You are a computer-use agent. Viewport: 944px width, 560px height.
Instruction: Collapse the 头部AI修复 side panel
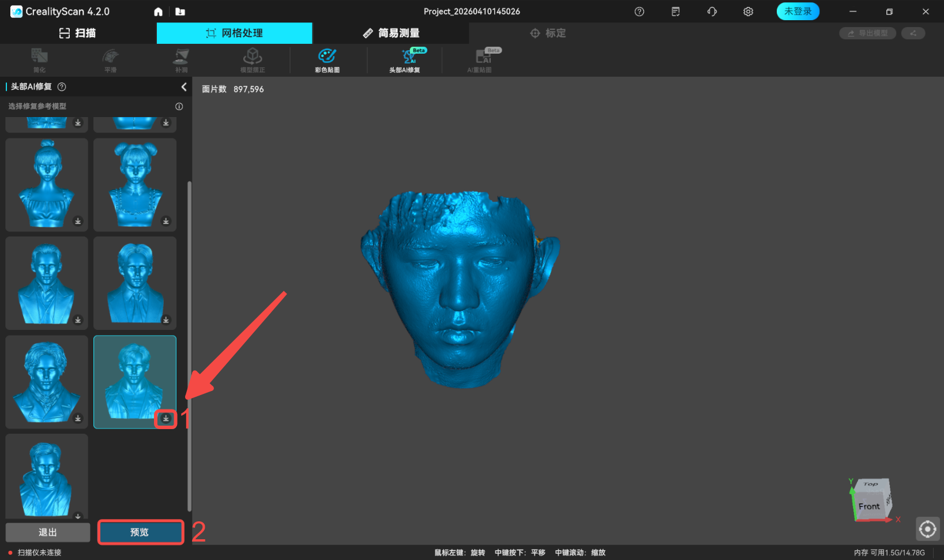pyautogui.click(x=184, y=87)
